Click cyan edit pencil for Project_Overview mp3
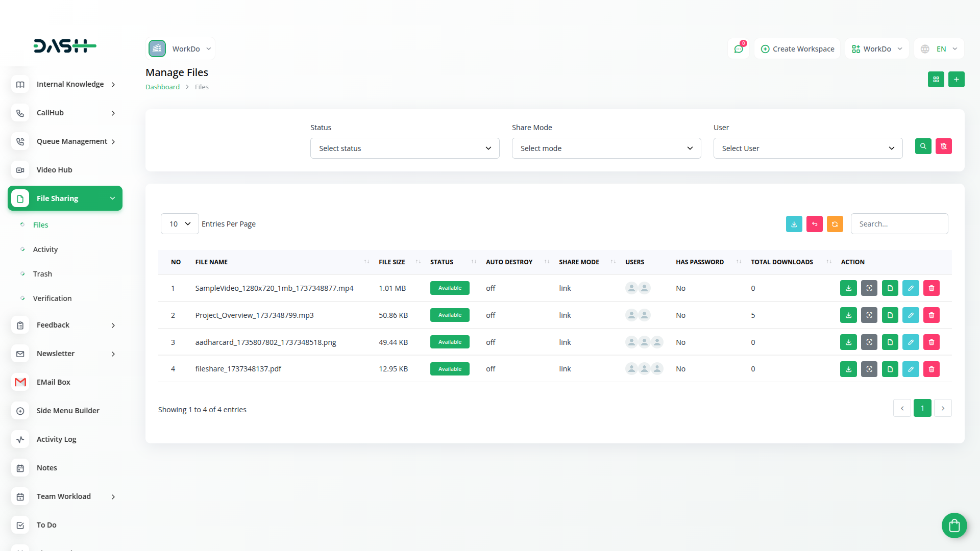This screenshot has height=551, width=980. point(911,315)
